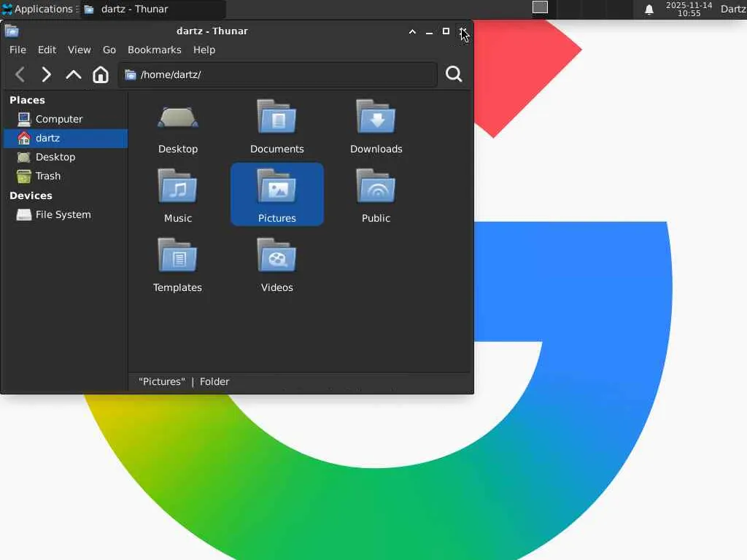Open the View menu
Viewport: 747px width, 560px height.
pos(79,50)
